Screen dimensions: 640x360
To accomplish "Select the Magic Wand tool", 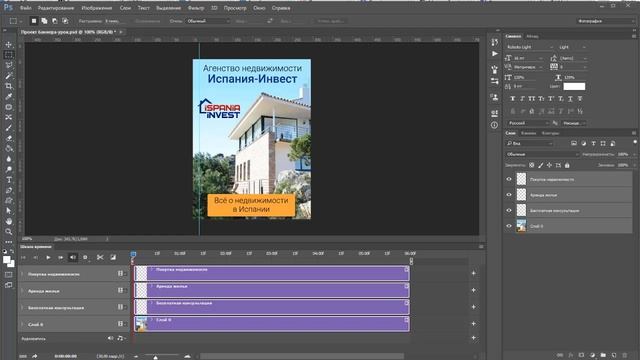I will pyautogui.click(x=9, y=76).
